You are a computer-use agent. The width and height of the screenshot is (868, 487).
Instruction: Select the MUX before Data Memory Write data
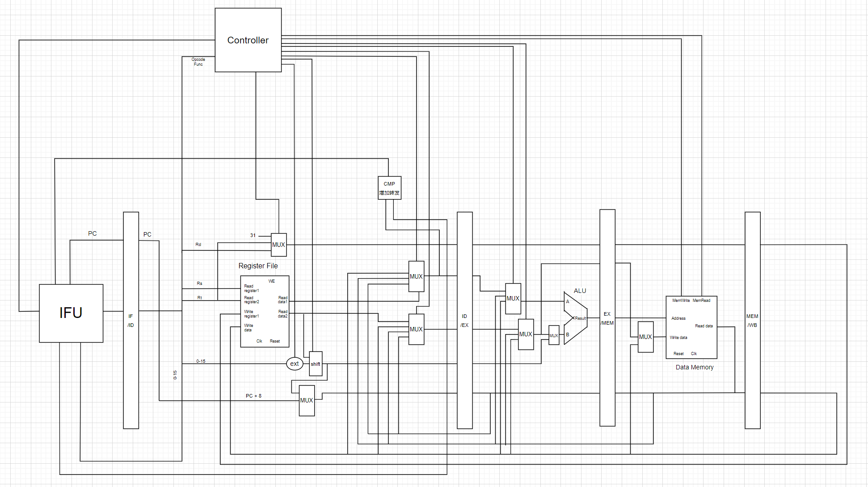pyautogui.click(x=645, y=337)
